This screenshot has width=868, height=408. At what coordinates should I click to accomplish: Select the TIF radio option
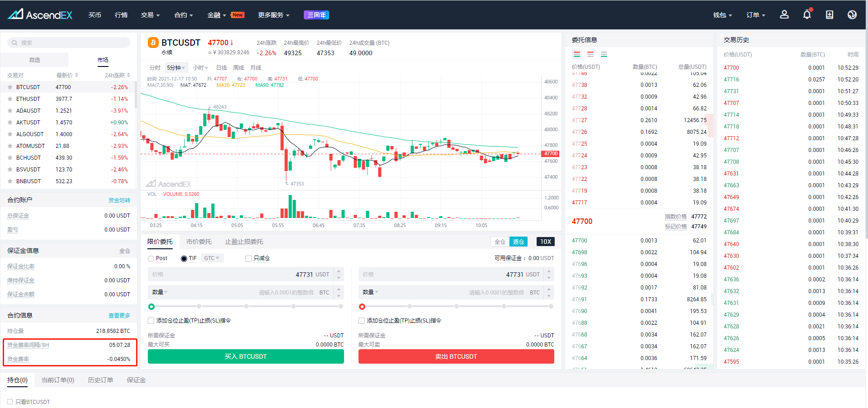coord(184,259)
